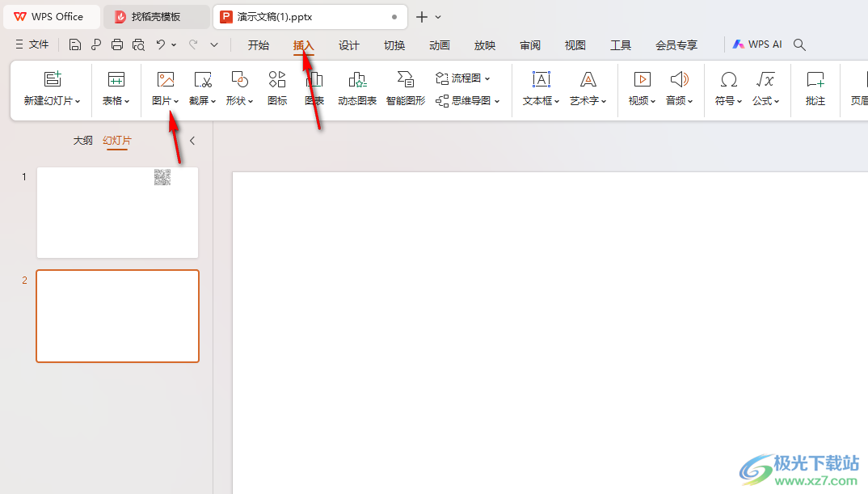The height and width of the screenshot is (494, 868).
Task: Switch to the 工具 tab
Action: (x=621, y=45)
